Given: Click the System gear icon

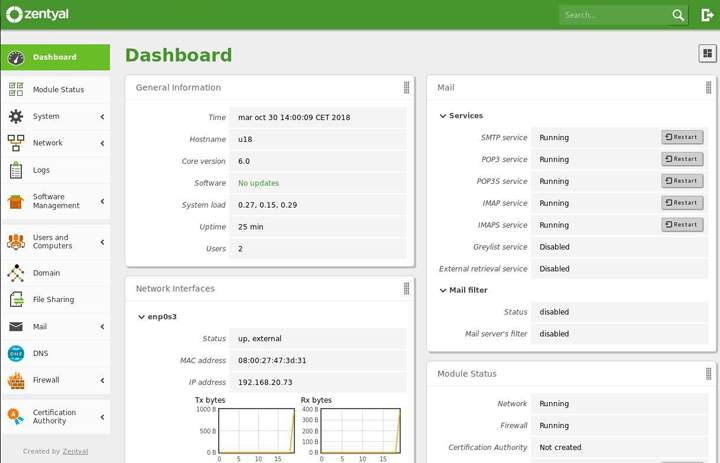Looking at the screenshot, I should [16, 116].
